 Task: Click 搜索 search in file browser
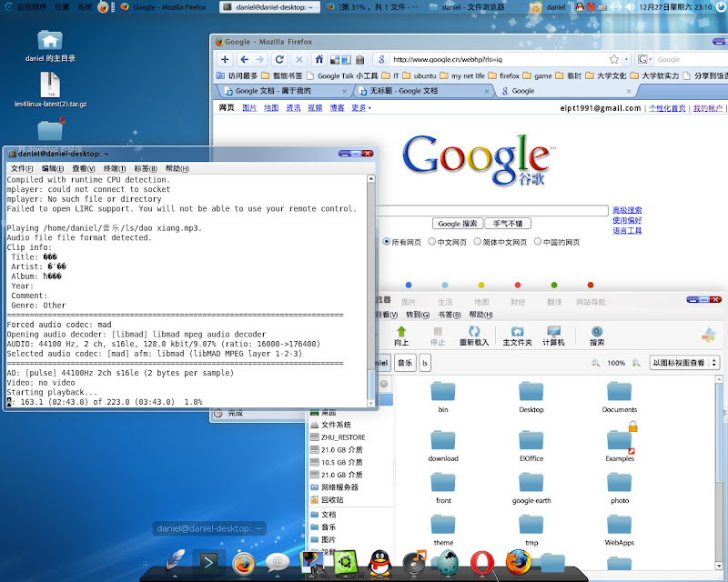coord(597,336)
